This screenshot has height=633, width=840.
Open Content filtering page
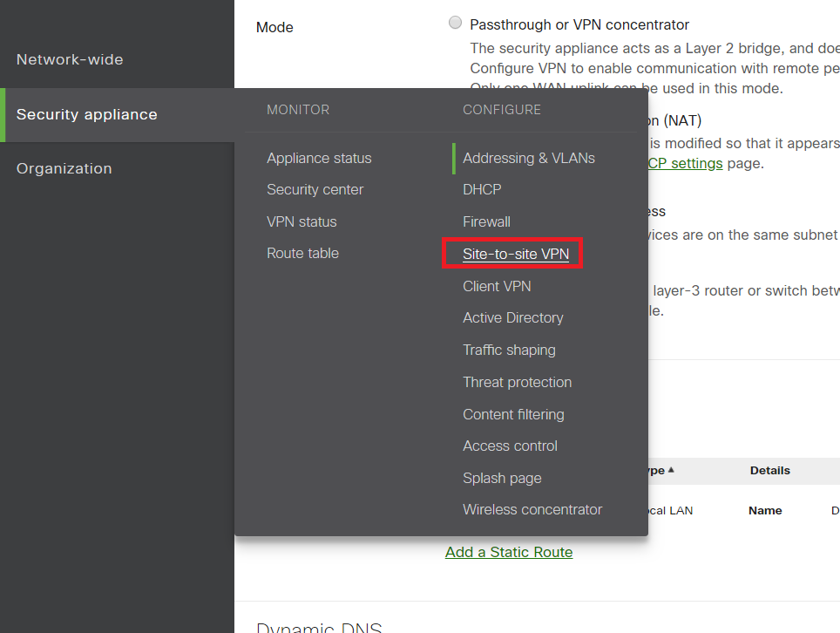513,414
